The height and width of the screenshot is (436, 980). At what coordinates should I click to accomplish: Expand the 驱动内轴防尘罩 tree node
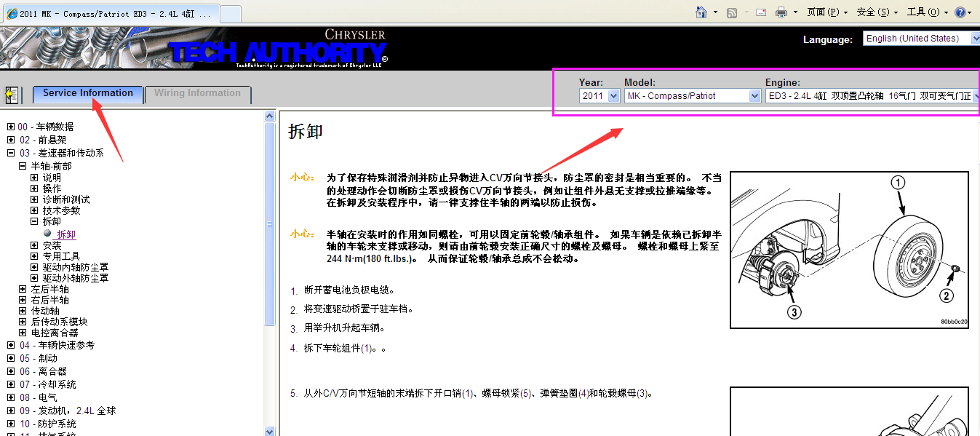(x=34, y=267)
